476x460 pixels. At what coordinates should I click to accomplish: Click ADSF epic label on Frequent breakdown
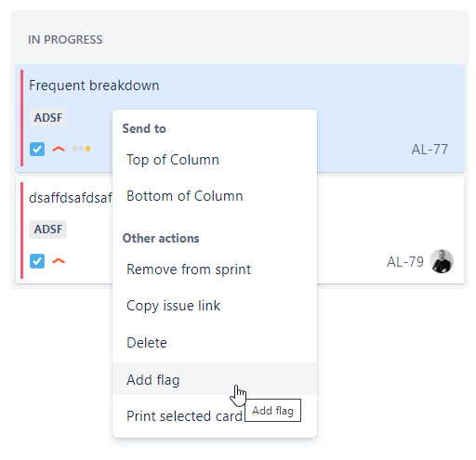[x=48, y=117]
